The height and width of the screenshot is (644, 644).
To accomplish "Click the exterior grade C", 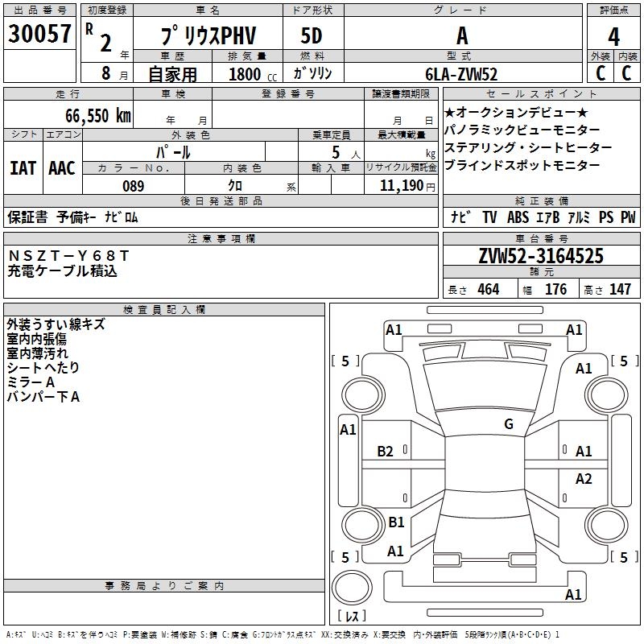I will 601,73.
